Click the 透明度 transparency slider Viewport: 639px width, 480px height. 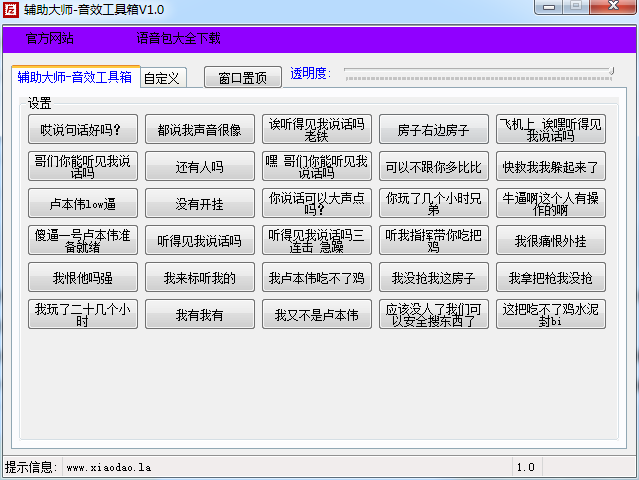[478, 72]
